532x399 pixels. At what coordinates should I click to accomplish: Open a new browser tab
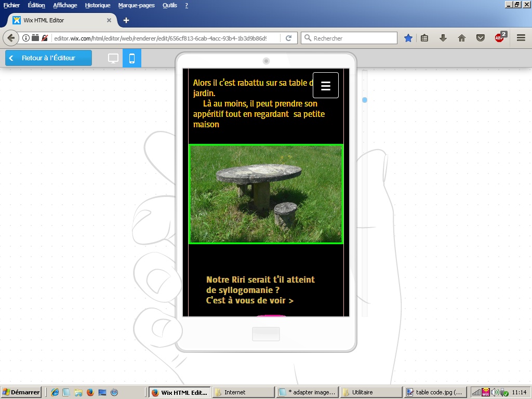(126, 20)
